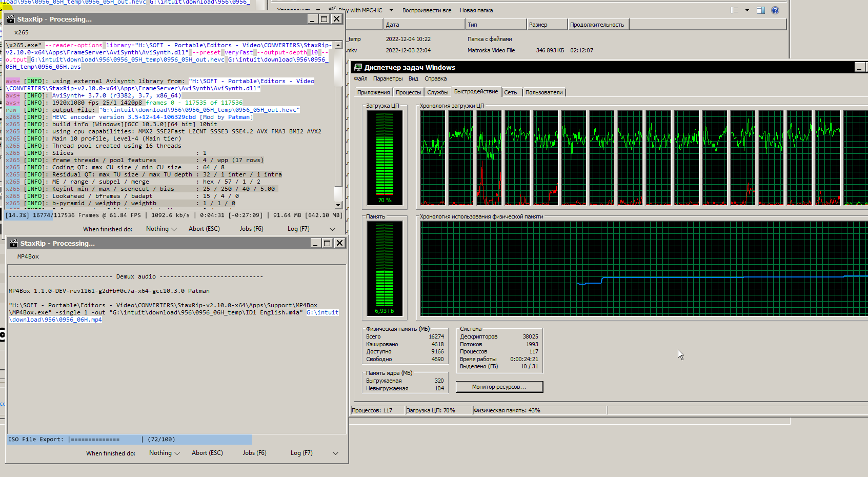Click the x265 log scrollbar down arrow
This screenshot has width=868, height=477.
tap(338, 205)
